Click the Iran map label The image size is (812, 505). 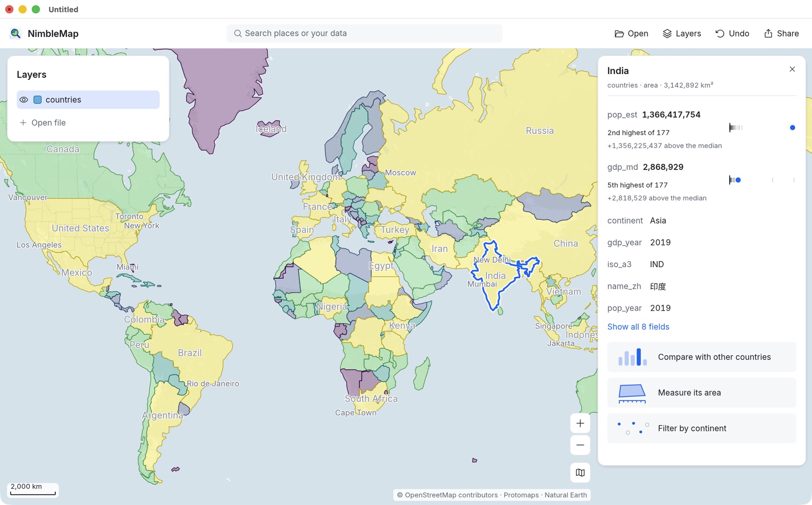439,248
